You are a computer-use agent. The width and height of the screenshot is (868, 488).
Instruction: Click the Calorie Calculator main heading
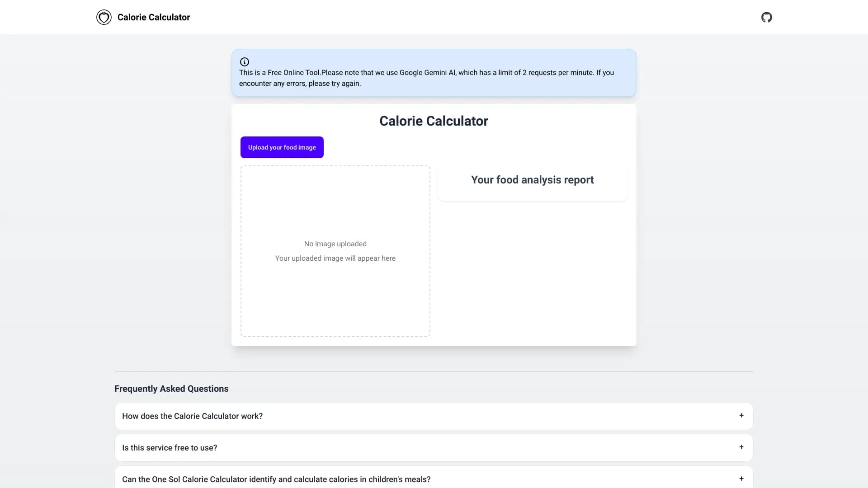[x=434, y=121]
